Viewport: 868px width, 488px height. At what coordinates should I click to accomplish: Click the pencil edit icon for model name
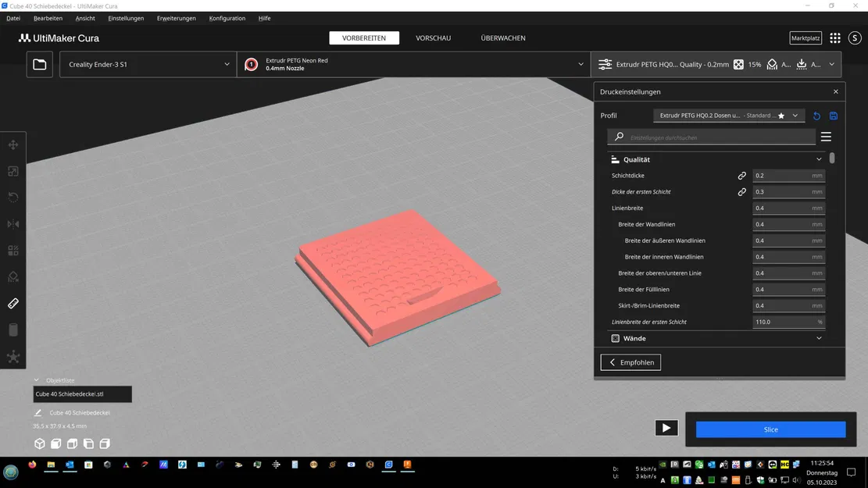38,413
